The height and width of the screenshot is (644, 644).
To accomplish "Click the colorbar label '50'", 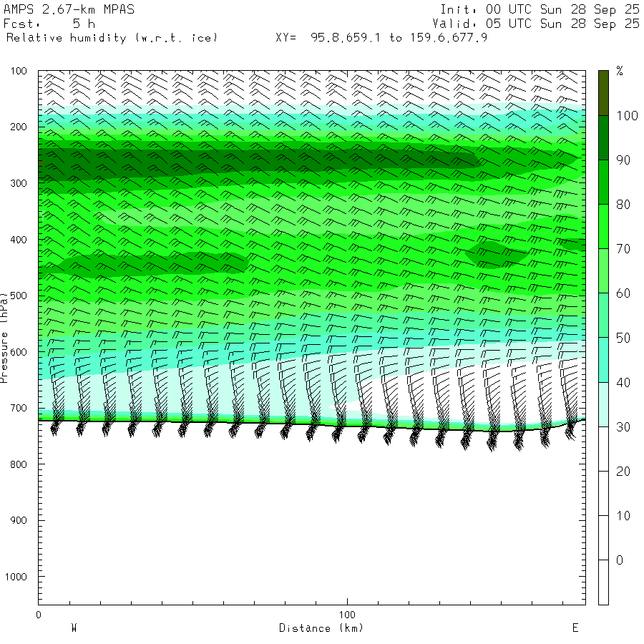I will pos(623,338).
